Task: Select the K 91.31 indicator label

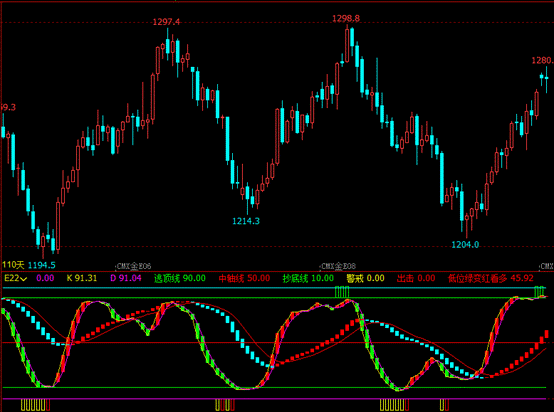Action: pos(82,278)
